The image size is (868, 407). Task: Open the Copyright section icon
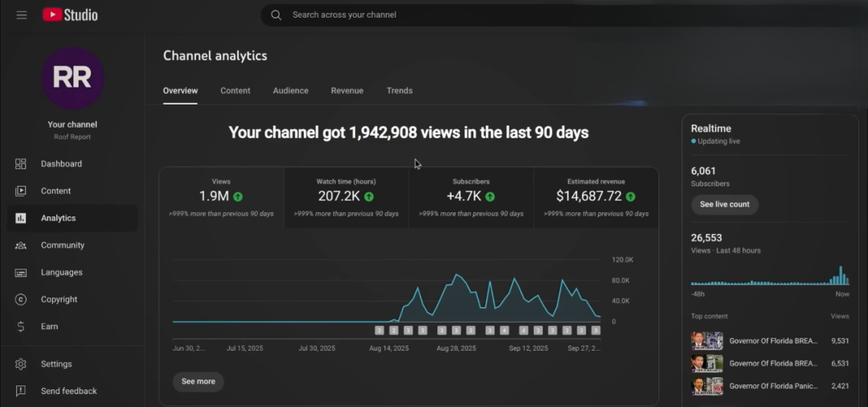click(21, 300)
